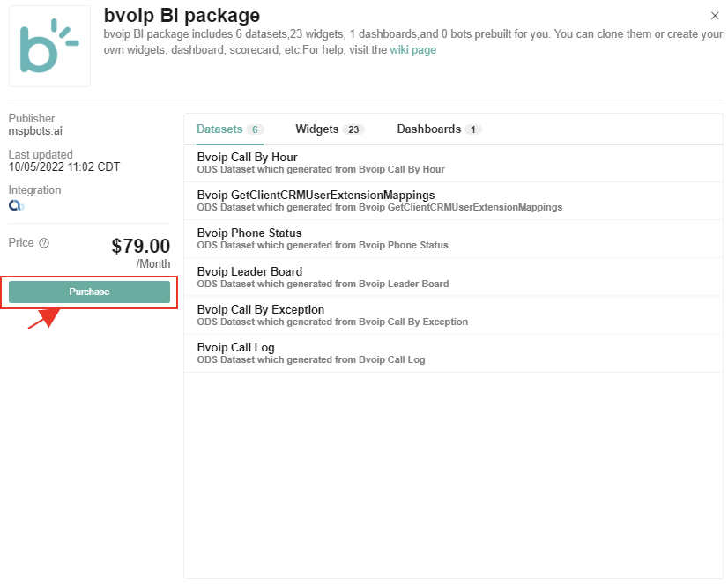Open the wiki page link
Screen dimensions: 728x584
pyautogui.click(x=412, y=50)
